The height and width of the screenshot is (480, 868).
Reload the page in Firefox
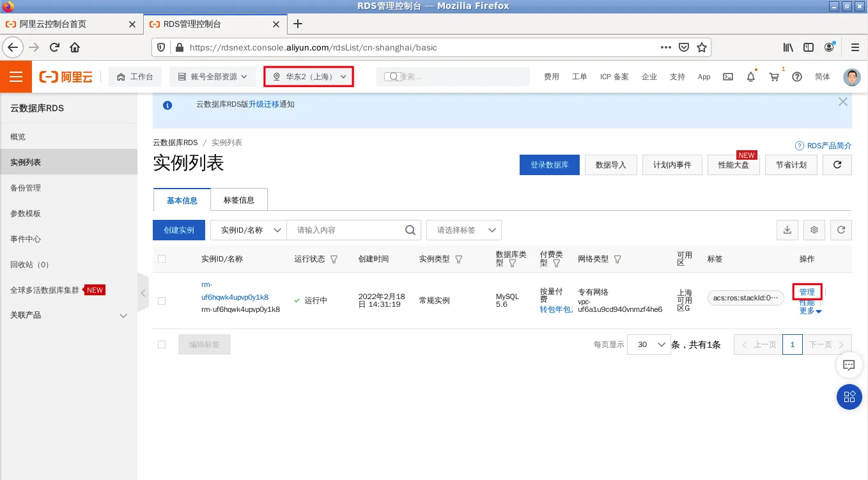(x=54, y=47)
